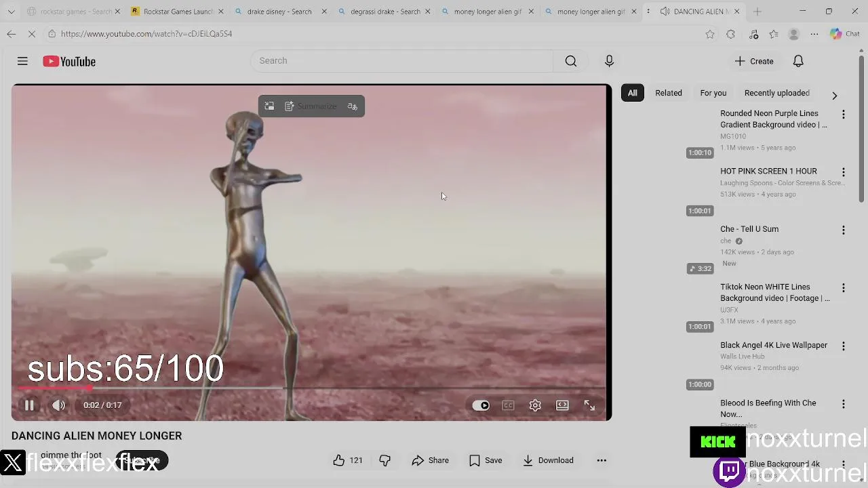The width and height of the screenshot is (868, 488).
Task: Start voice search with microphone icon
Action: (x=609, y=61)
